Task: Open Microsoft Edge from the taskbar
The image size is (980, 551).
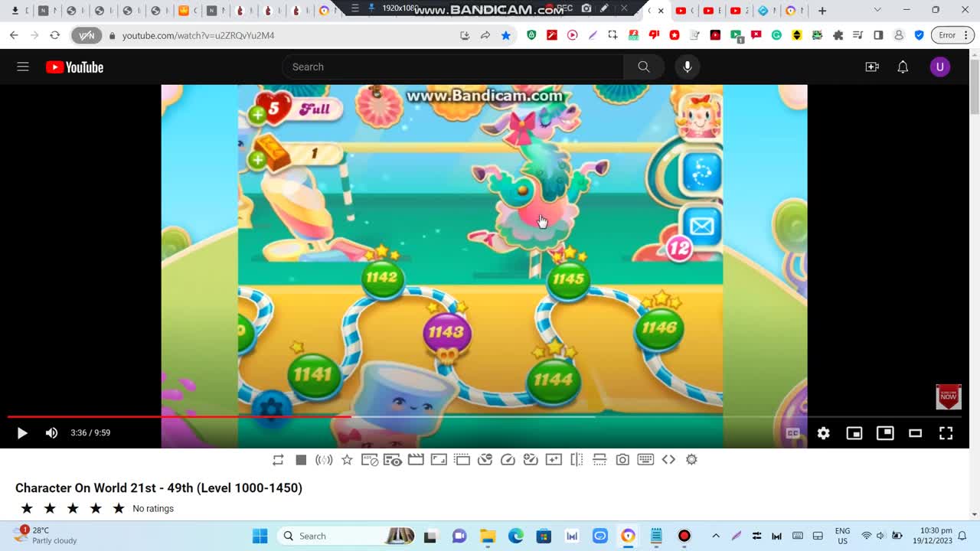Action: [516, 536]
